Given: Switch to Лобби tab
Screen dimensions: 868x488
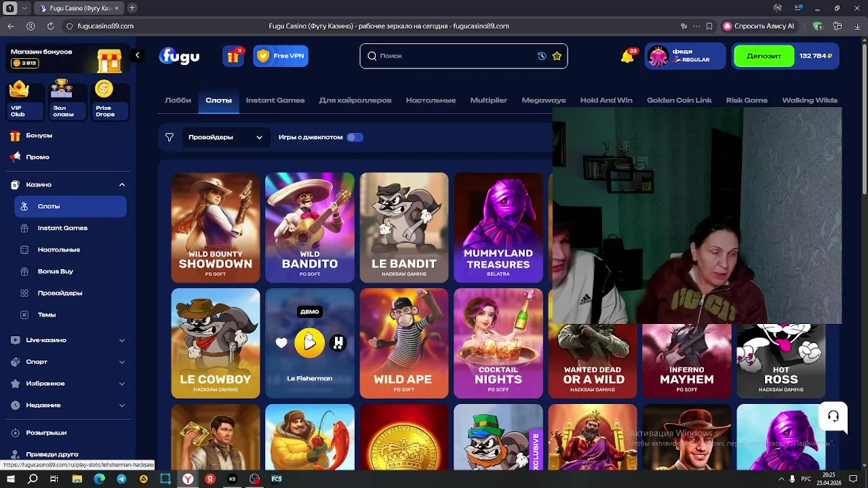Looking at the screenshot, I should (178, 100).
